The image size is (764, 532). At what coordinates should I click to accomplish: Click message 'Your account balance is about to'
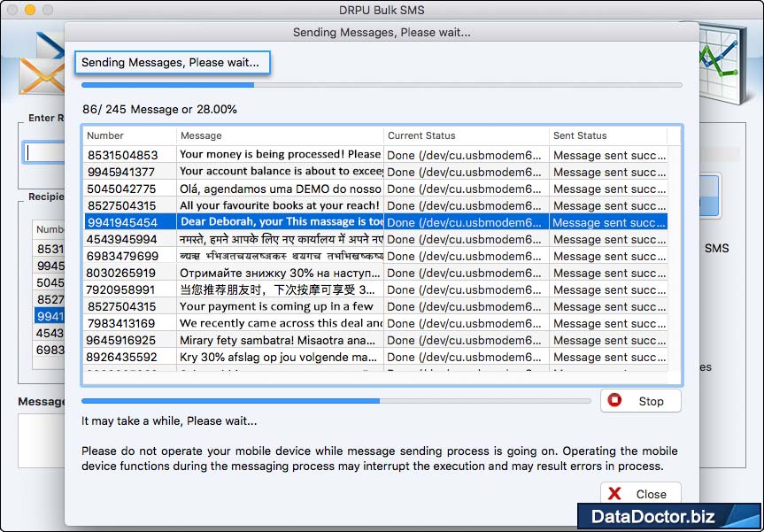[x=281, y=172]
